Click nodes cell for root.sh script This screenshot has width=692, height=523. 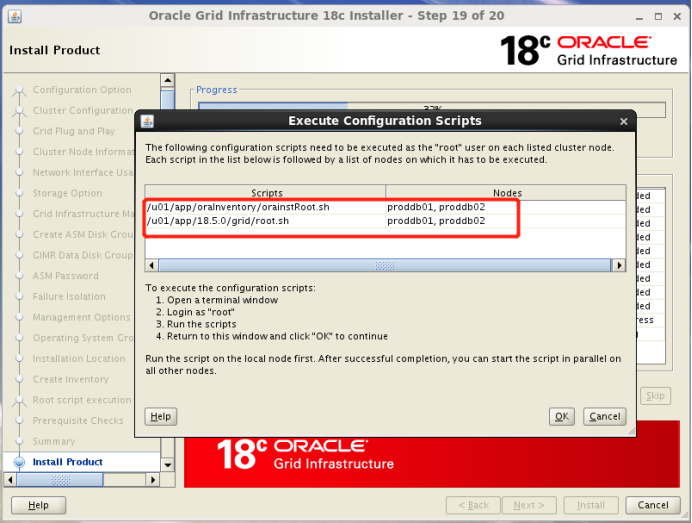tap(506, 221)
